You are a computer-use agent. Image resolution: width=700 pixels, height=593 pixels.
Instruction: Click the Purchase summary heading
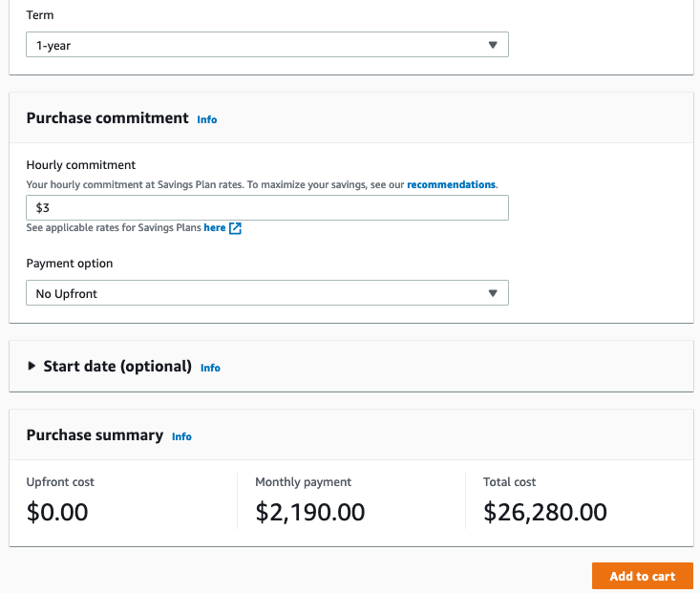[x=95, y=435]
